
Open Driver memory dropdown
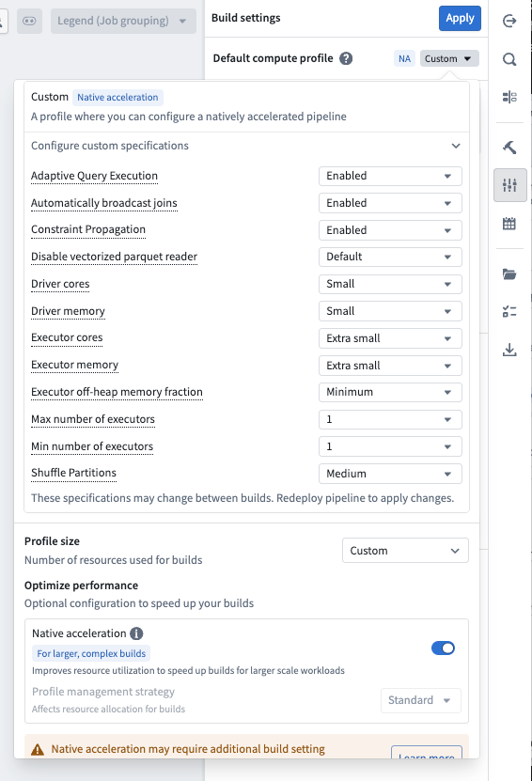[390, 311]
